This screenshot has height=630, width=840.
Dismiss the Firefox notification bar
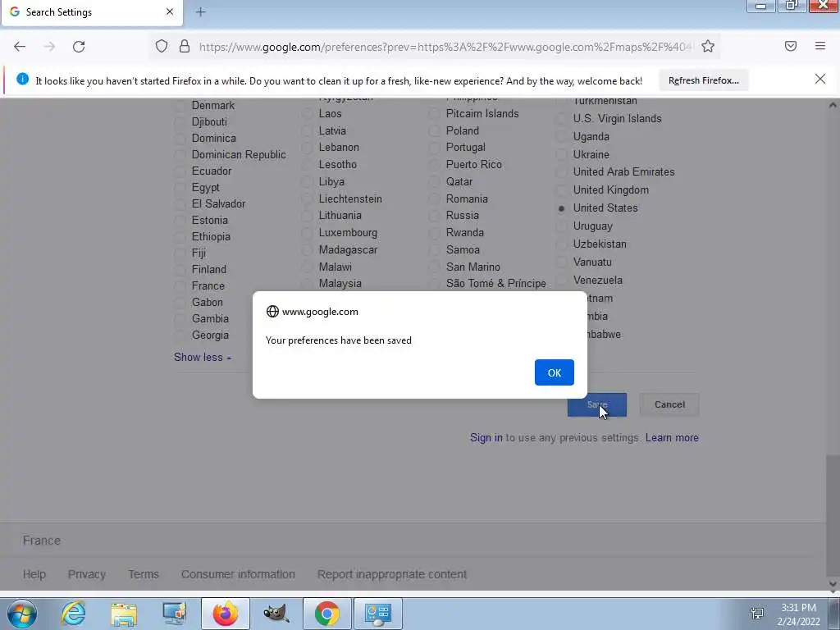coord(820,80)
